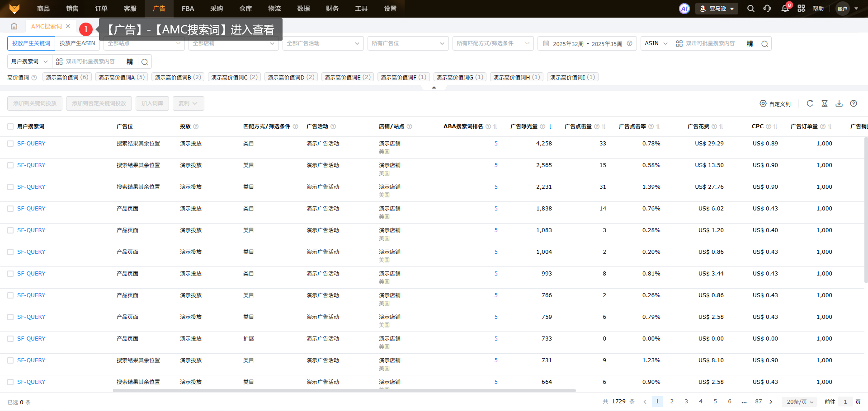The width and height of the screenshot is (868, 411).
Task: Open the 20条/页 page size dropdown
Action: tap(799, 402)
